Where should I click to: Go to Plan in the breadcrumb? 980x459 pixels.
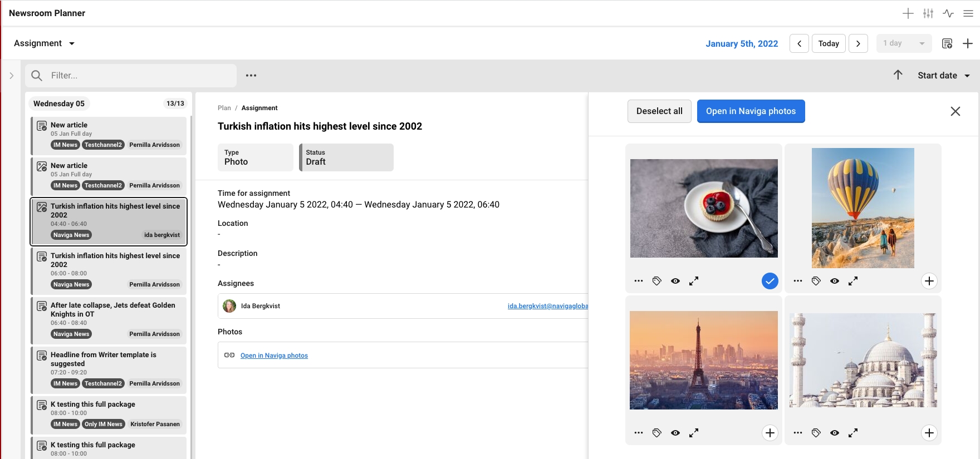tap(224, 108)
